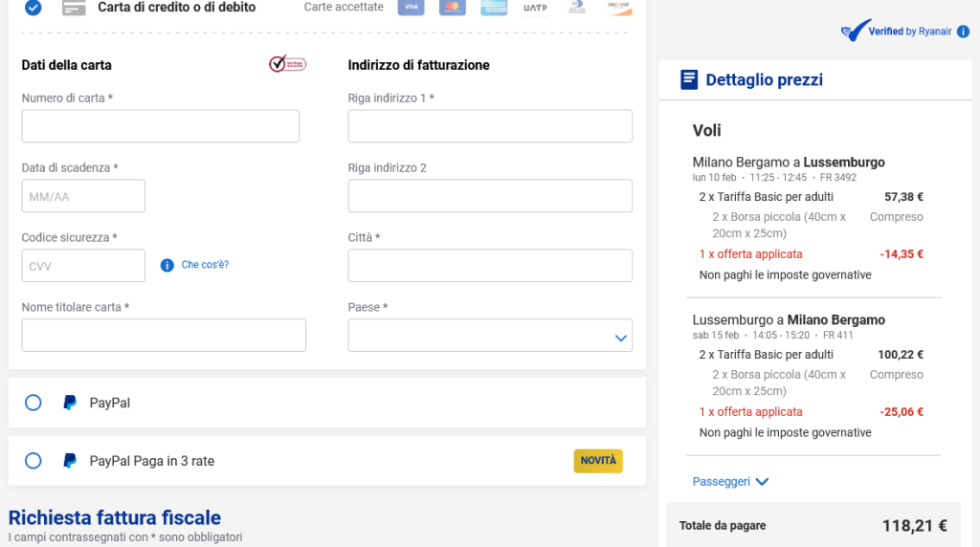Open the Paese country dropdown

point(490,336)
